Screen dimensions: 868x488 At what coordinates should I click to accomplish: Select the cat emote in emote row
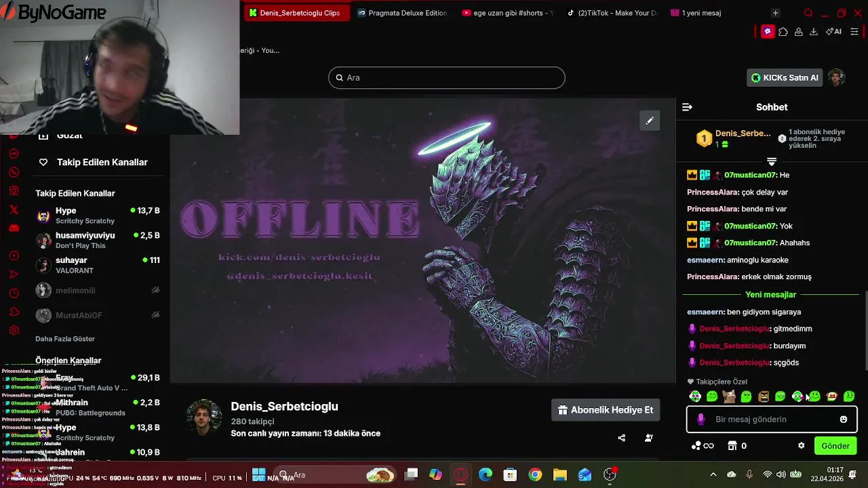pos(729,396)
